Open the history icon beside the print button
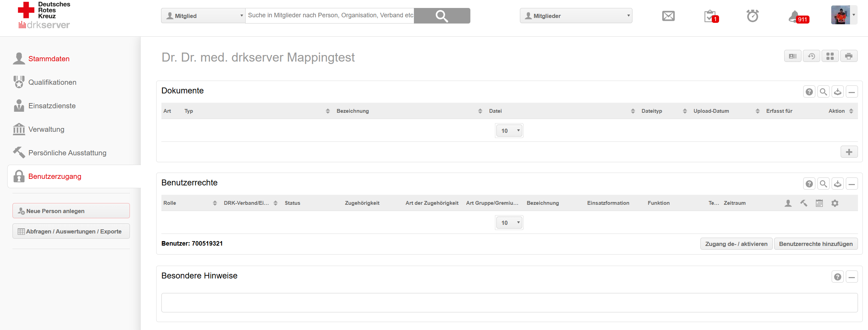 [x=811, y=56]
